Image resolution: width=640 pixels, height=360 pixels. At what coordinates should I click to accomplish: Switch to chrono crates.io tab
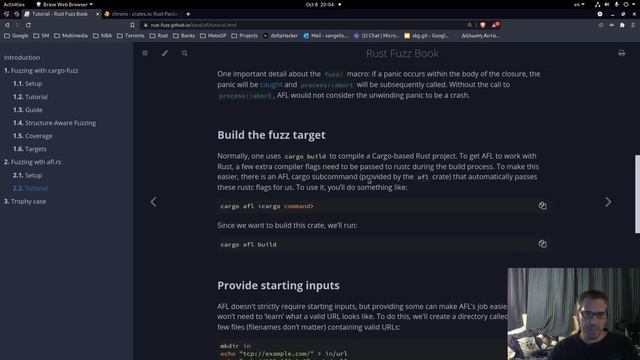coord(141,14)
